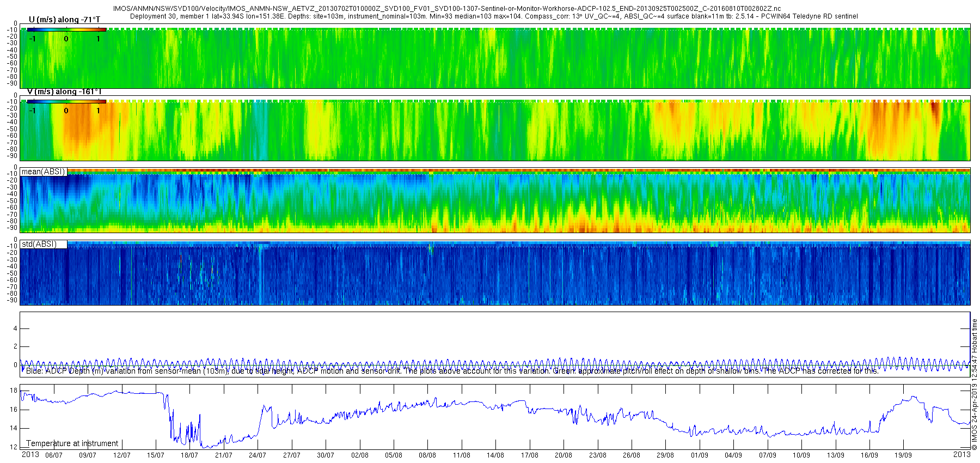Click the 14 tick on temperature axis
980x463 pixels.
tap(14, 428)
